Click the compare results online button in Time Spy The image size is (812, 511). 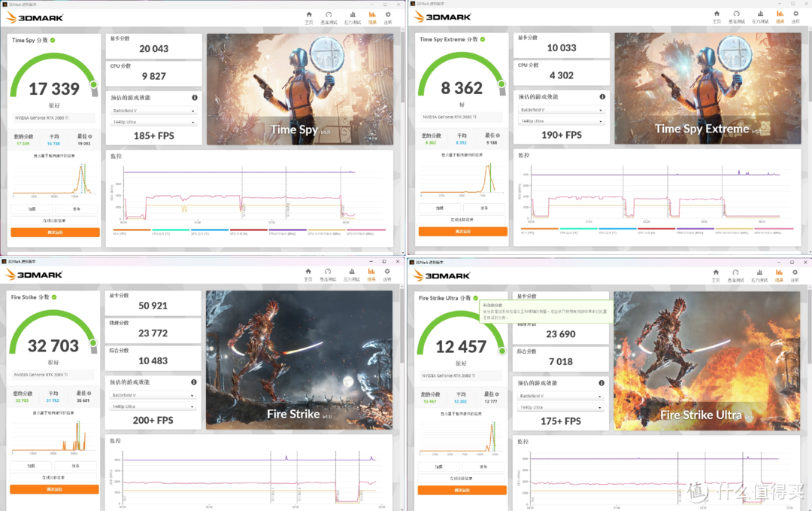53,221
